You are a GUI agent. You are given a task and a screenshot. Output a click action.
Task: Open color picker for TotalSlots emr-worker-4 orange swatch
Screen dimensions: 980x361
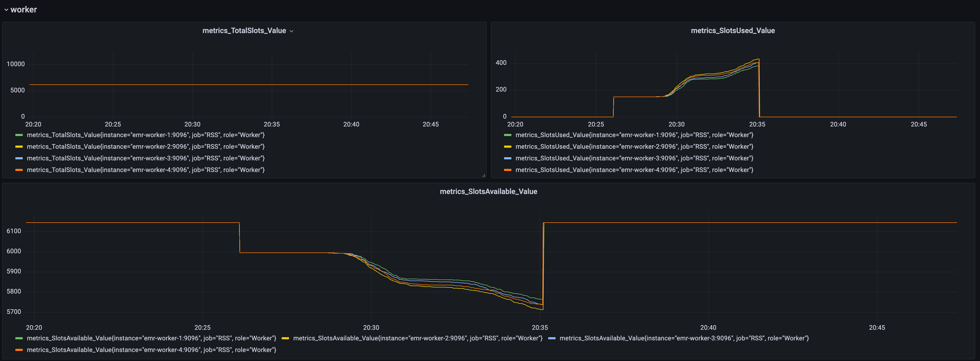19,170
